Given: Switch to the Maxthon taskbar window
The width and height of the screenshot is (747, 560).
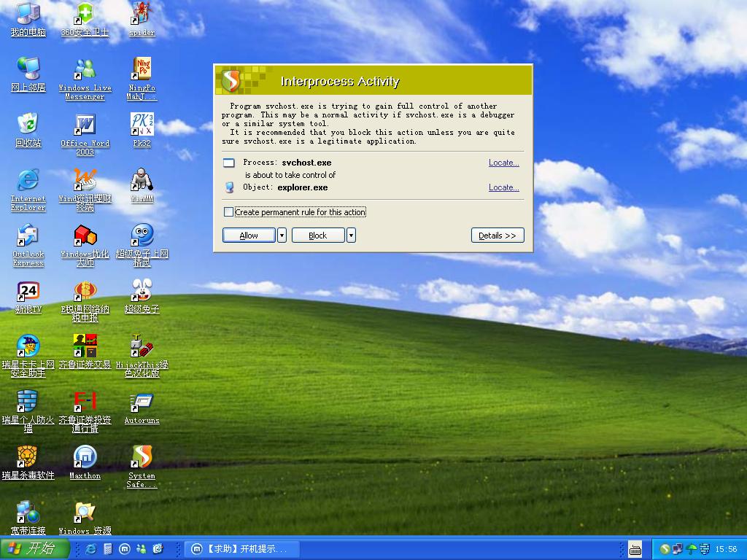Looking at the screenshot, I should pos(241,549).
